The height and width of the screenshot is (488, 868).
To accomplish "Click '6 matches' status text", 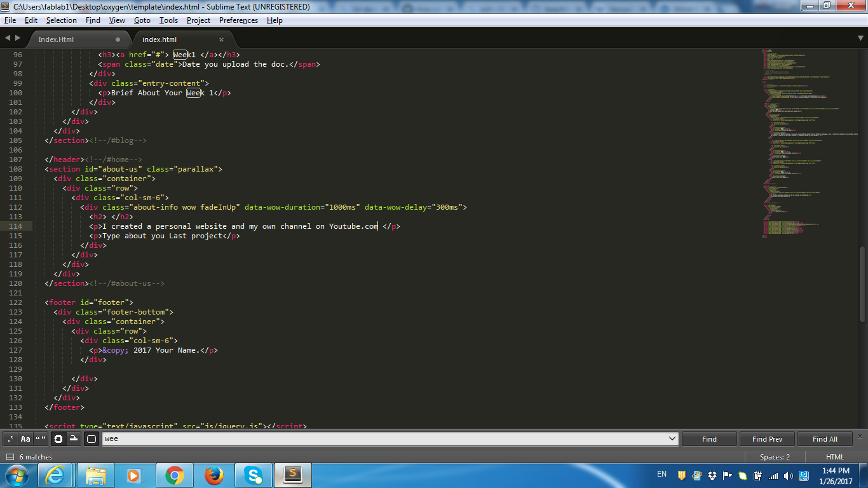I will (36, 457).
